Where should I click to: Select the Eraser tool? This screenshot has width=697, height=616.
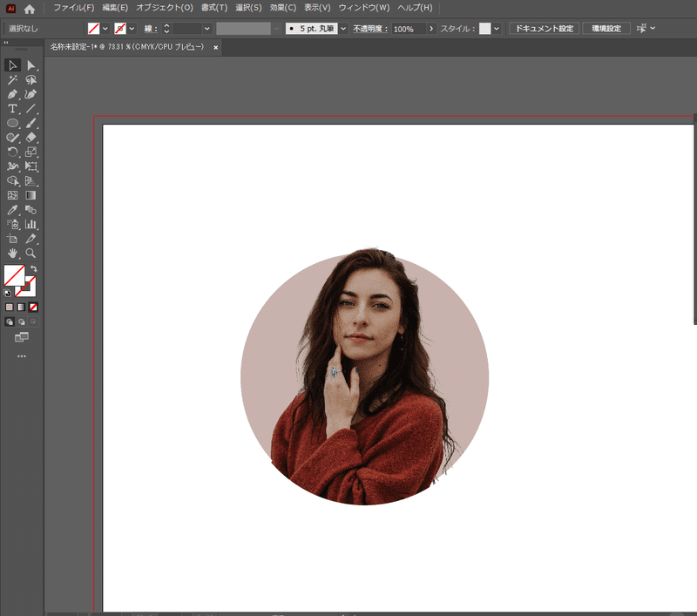(30, 138)
